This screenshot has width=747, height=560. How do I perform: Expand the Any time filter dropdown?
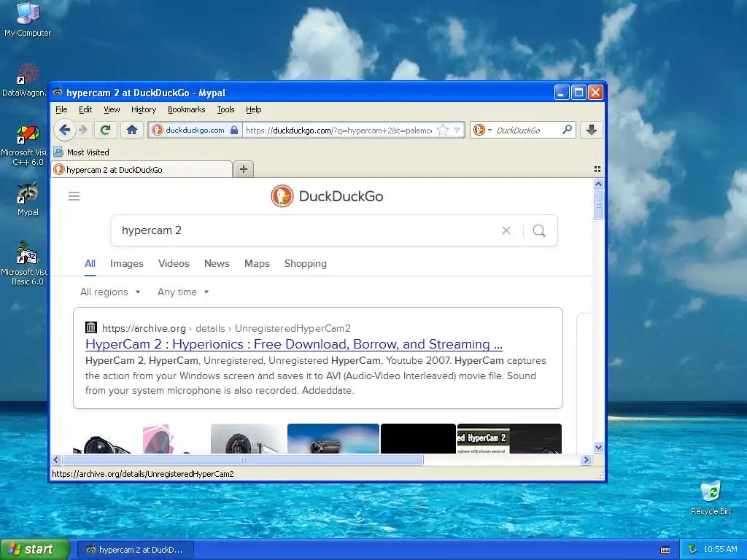[x=183, y=292]
